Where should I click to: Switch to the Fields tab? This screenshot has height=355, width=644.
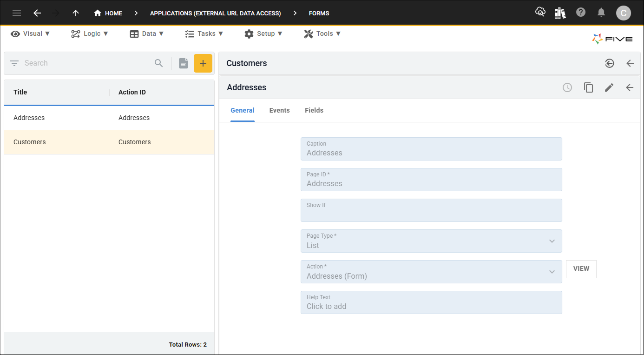coord(314,110)
